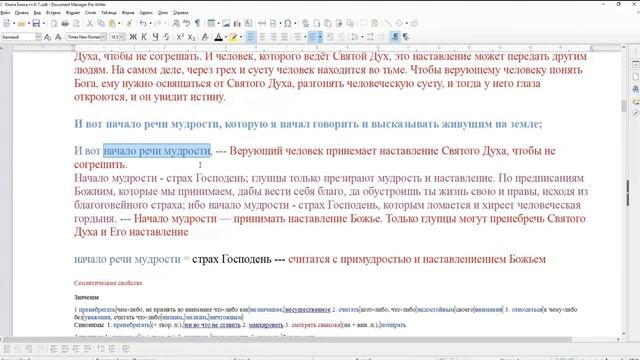
Task: Click the New document icon
Action: (7, 23)
